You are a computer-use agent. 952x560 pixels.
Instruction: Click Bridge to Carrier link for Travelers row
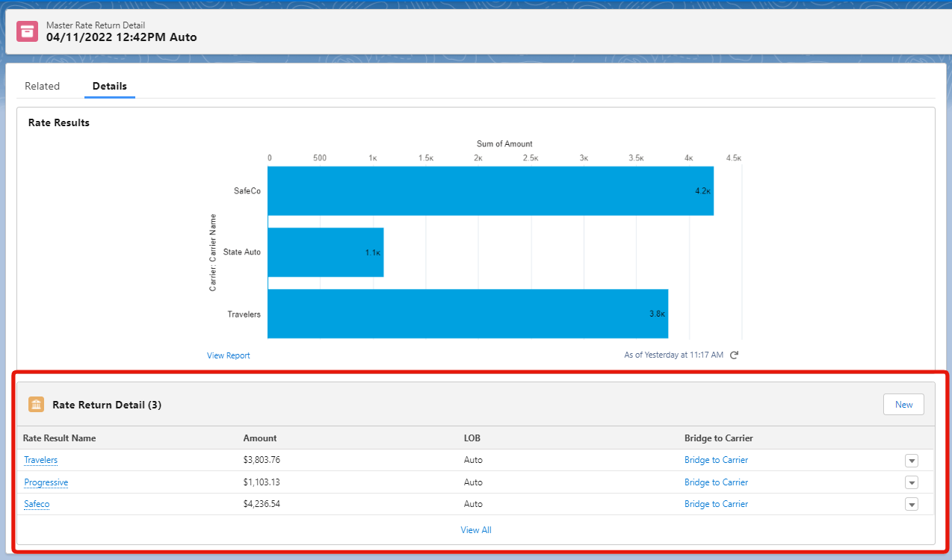(716, 460)
